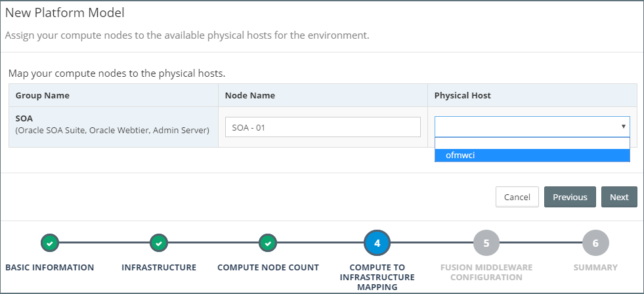Image resolution: width=644 pixels, height=294 pixels.
Task: Switch to the Infrastructure step label
Action: click(x=159, y=268)
